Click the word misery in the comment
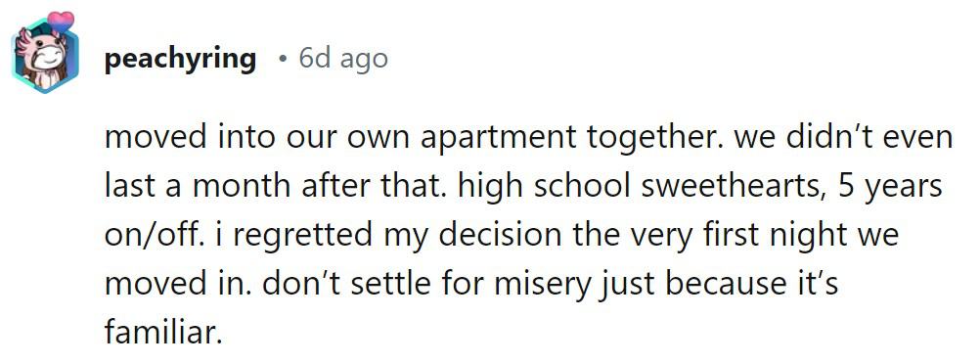 tap(543, 286)
